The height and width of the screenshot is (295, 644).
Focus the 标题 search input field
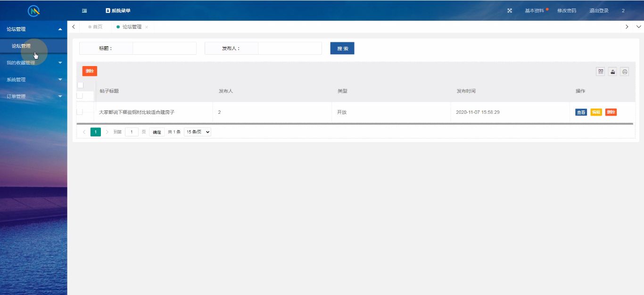[164, 48]
